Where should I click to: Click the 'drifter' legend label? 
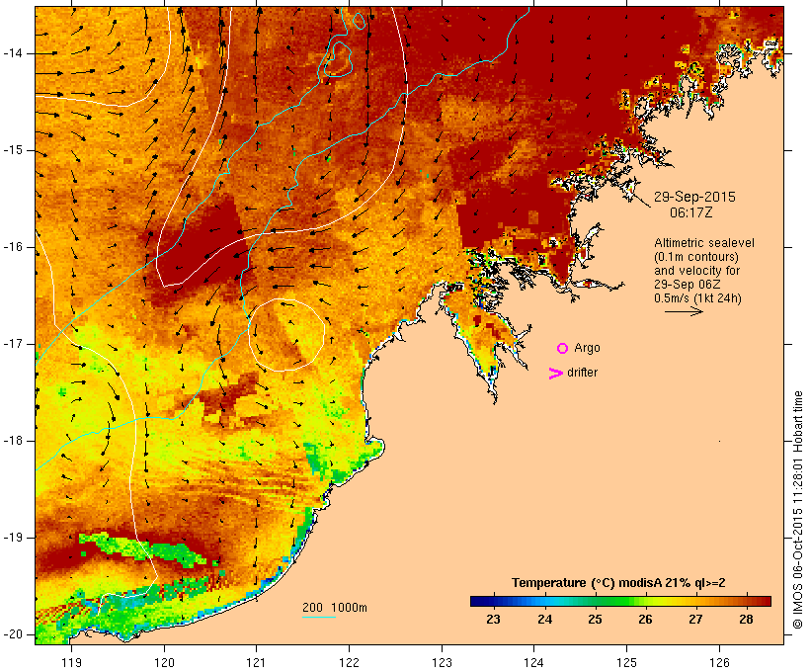point(582,373)
